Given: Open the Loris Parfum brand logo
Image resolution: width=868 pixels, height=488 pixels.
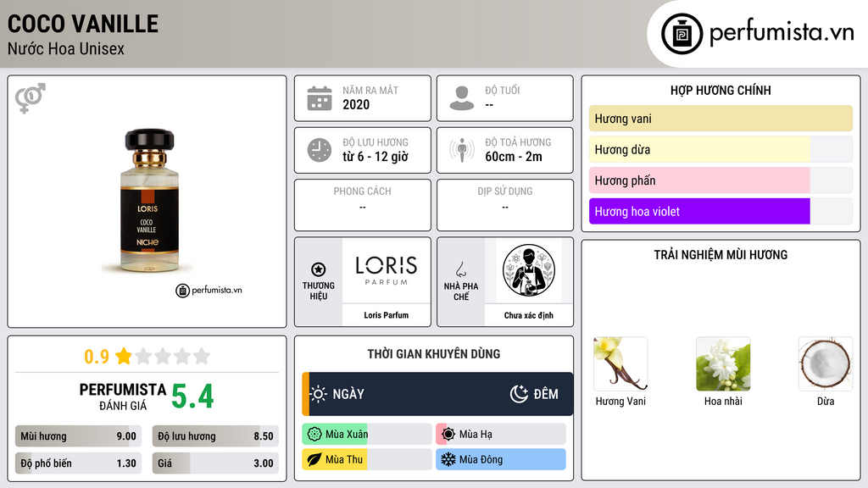Looking at the screenshot, I should click(387, 270).
